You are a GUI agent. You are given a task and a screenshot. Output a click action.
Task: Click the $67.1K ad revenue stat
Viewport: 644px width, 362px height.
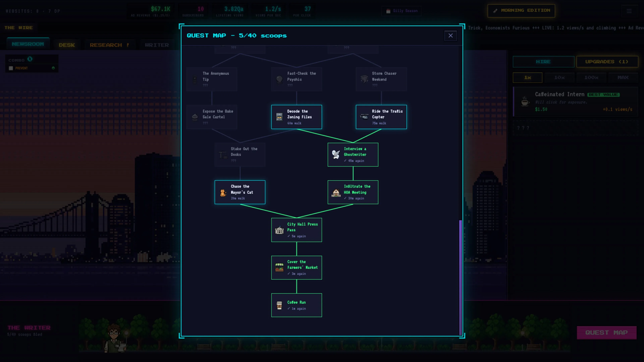(x=150, y=11)
